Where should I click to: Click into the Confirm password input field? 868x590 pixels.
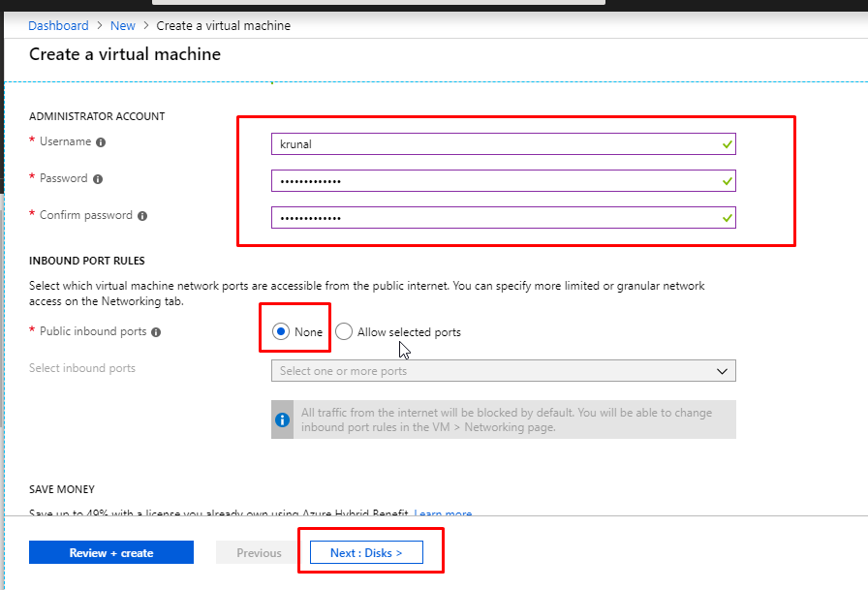tap(494, 218)
